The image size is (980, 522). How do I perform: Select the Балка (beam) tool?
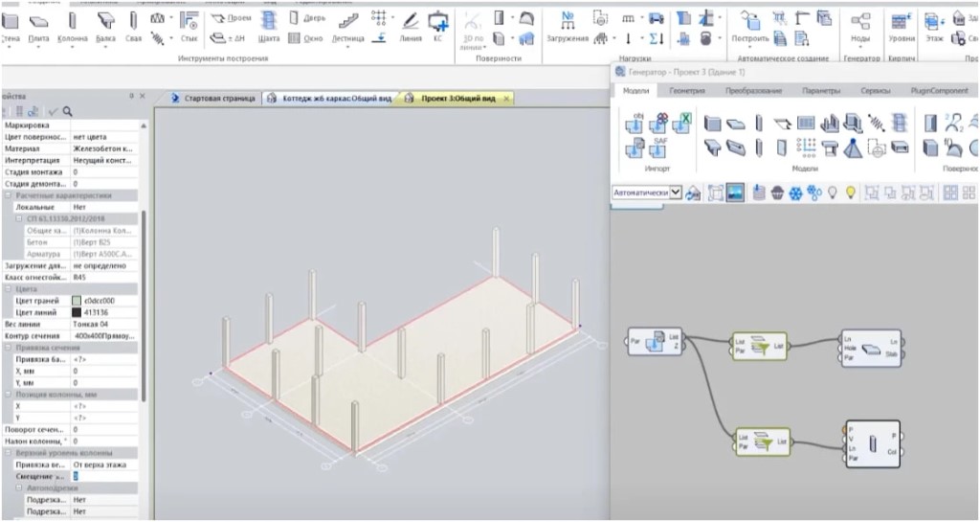pyautogui.click(x=105, y=28)
